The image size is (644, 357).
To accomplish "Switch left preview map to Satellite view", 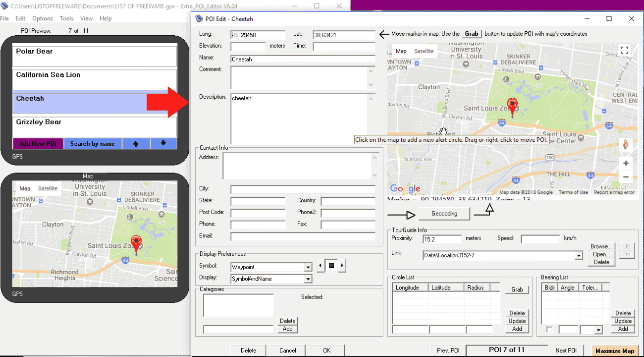I will (x=48, y=188).
